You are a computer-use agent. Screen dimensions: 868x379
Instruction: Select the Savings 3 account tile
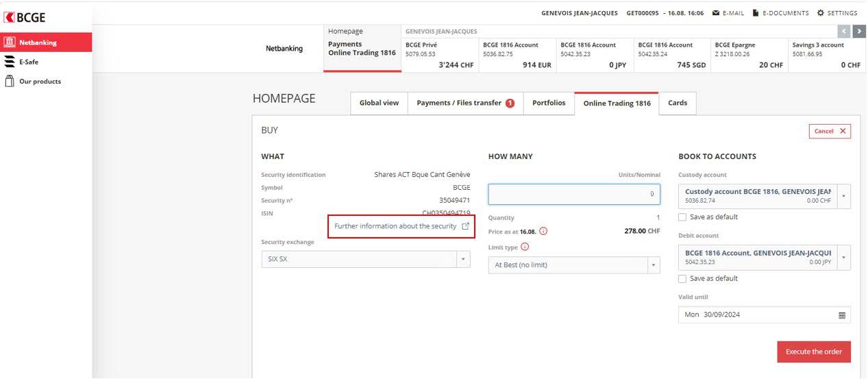click(x=826, y=55)
